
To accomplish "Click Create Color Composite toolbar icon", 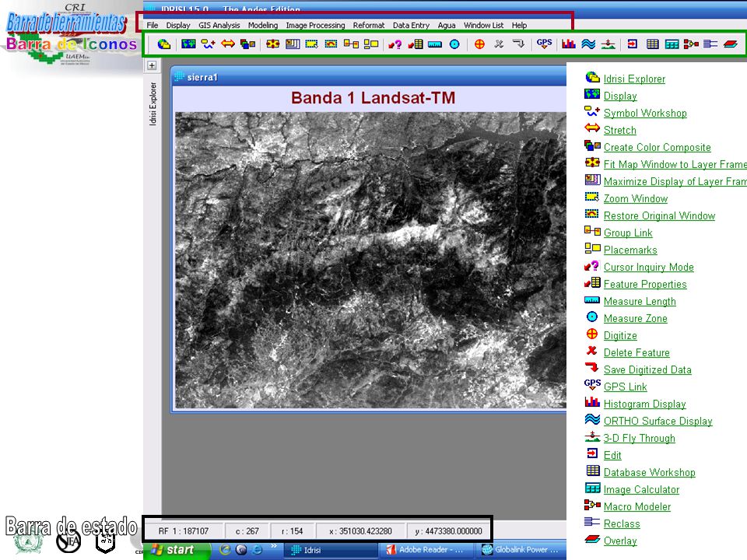I will (247, 44).
